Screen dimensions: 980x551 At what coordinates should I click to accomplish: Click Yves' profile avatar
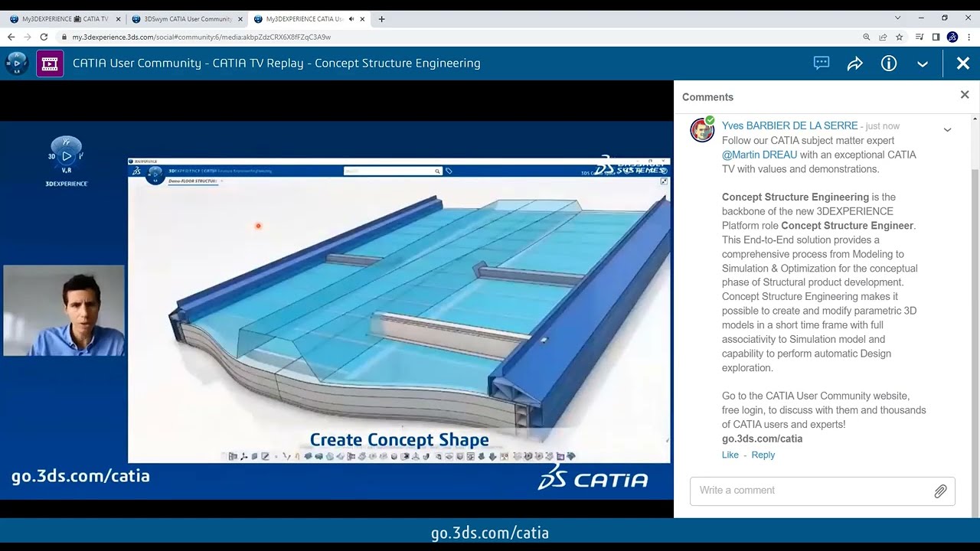[702, 130]
